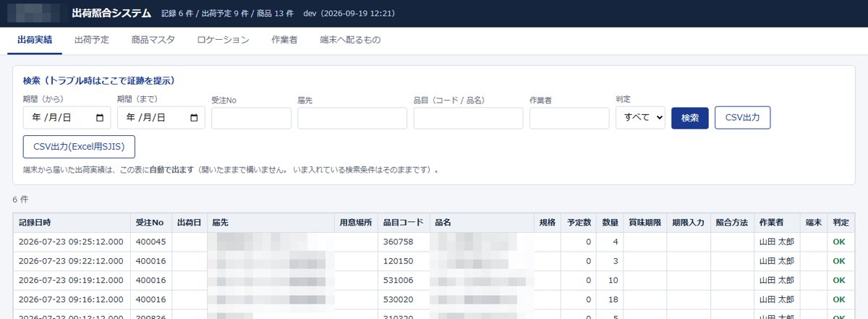The image size is (868, 319).
Task: Click the CSV出力(Excel用SJIS) button
Action: 79,147
